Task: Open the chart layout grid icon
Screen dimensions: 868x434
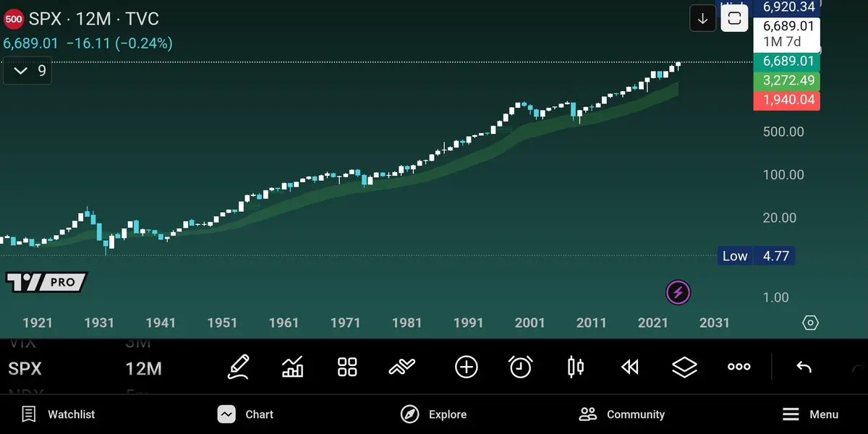Action: 347,367
